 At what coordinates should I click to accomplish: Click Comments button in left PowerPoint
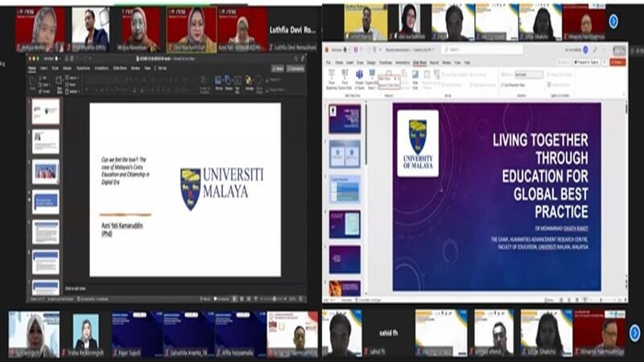pyautogui.click(x=295, y=69)
